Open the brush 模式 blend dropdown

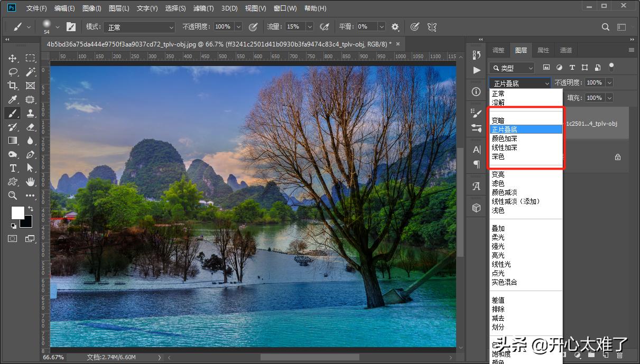pos(138,27)
